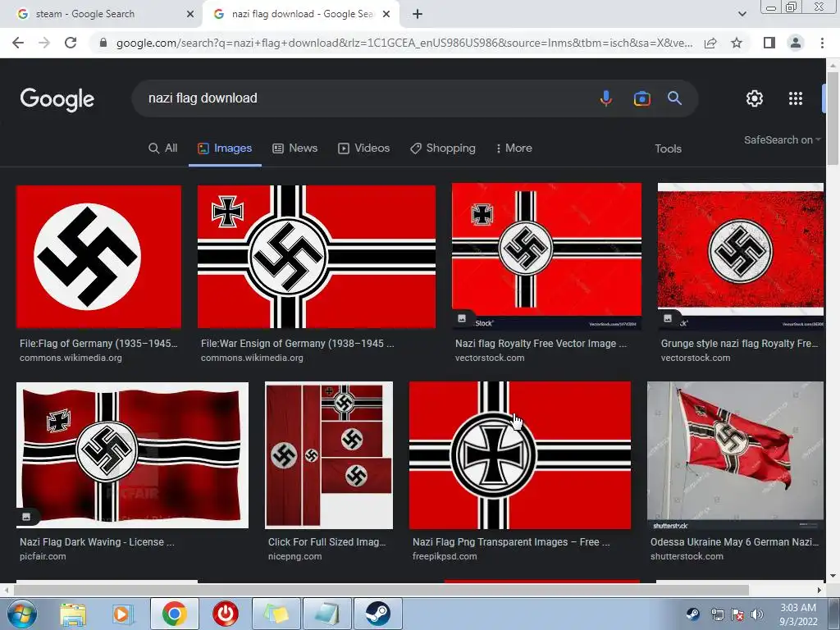Click the browser forward arrow
Image resolution: width=840 pixels, height=630 pixels.
click(x=44, y=43)
